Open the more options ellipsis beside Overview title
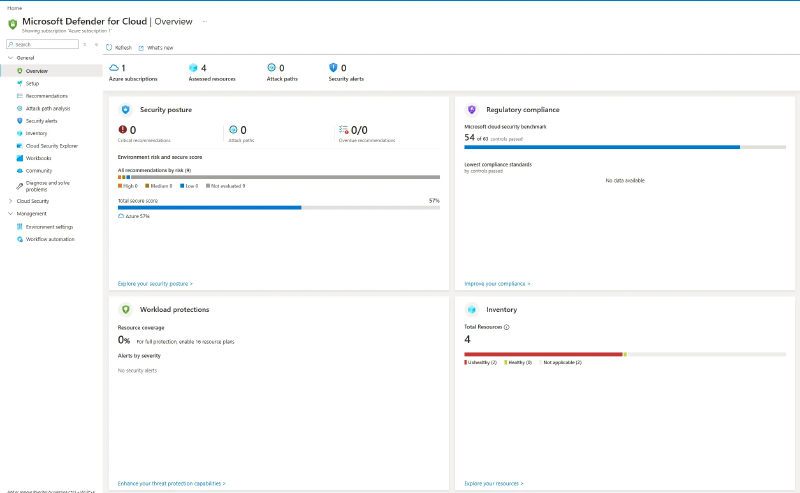 tap(205, 21)
